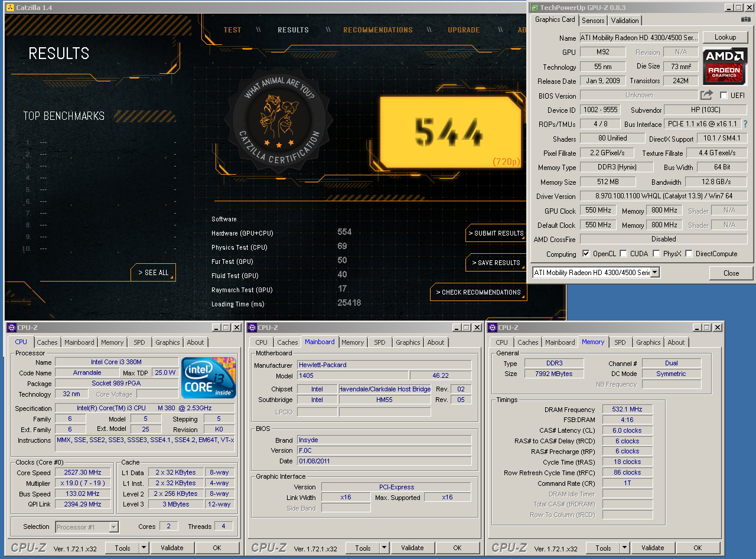Screen dimensions: 756x559
Task: Switch to the Validation tab in GPU-Z
Action: [625, 20]
